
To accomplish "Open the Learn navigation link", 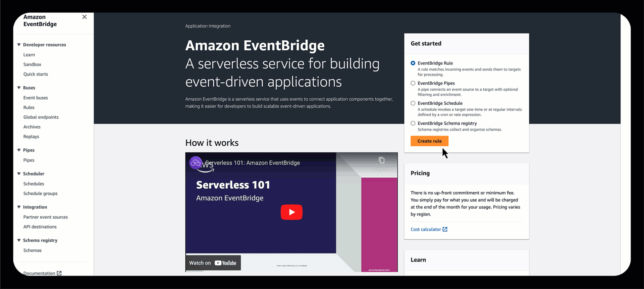I will (29, 55).
